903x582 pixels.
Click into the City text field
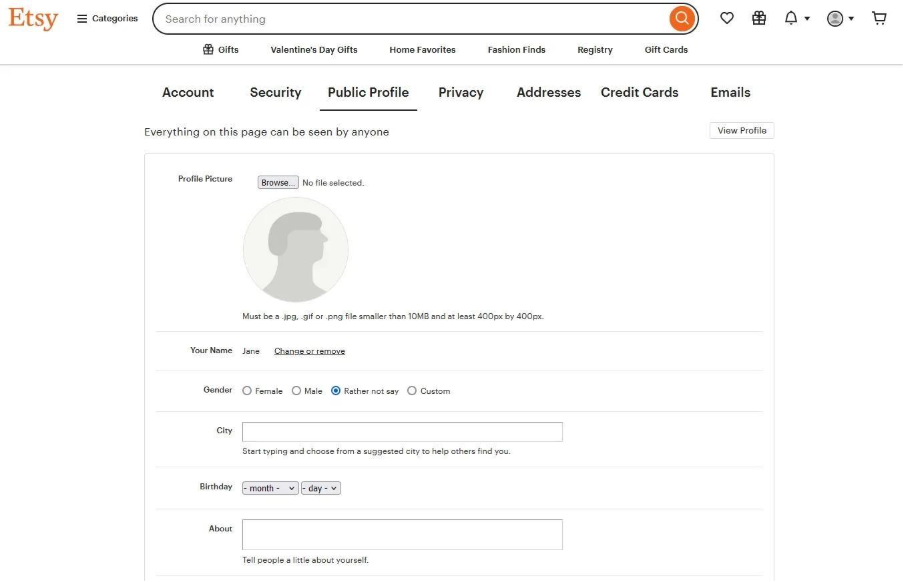[x=402, y=432]
